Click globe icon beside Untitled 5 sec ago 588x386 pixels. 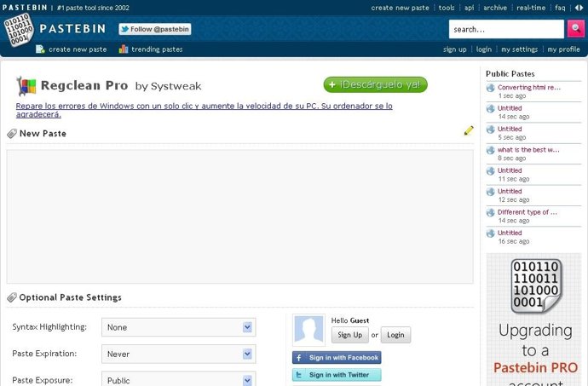[491, 130]
